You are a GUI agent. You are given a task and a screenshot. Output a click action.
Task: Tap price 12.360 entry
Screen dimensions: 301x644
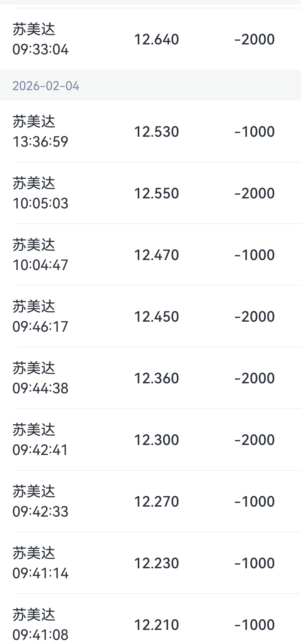click(x=156, y=378)
